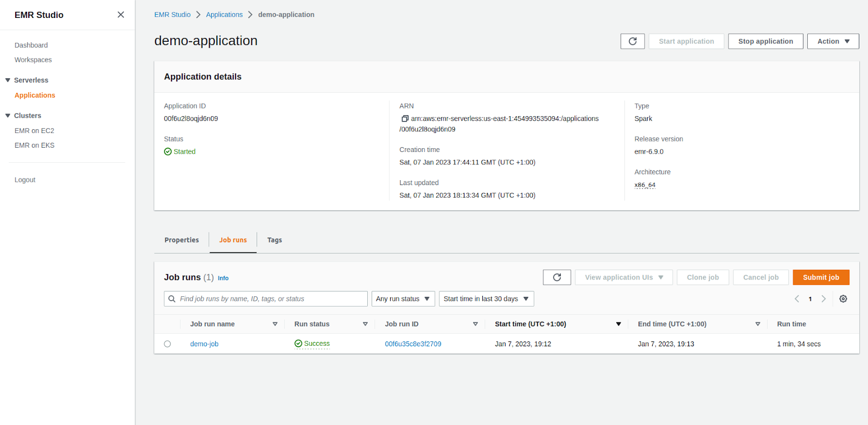Open the Start time in last 30 days filter
The width and height of the screenshot is (868, 425).
(x=486, y=299)
